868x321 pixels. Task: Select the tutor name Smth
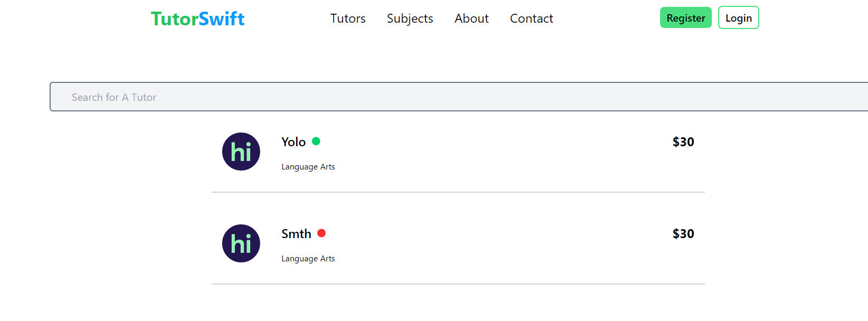tap(296, 234)
